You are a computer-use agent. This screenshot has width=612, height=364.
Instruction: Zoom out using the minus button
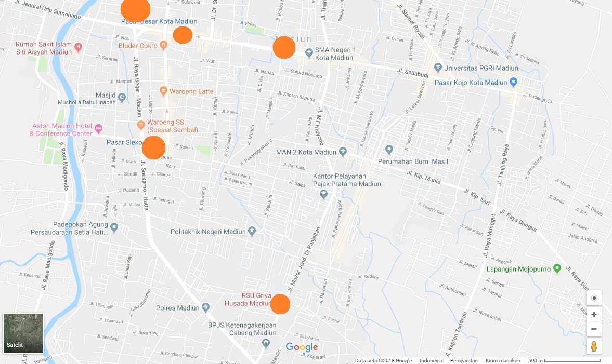pyautogui.click(x=594, y=329)
